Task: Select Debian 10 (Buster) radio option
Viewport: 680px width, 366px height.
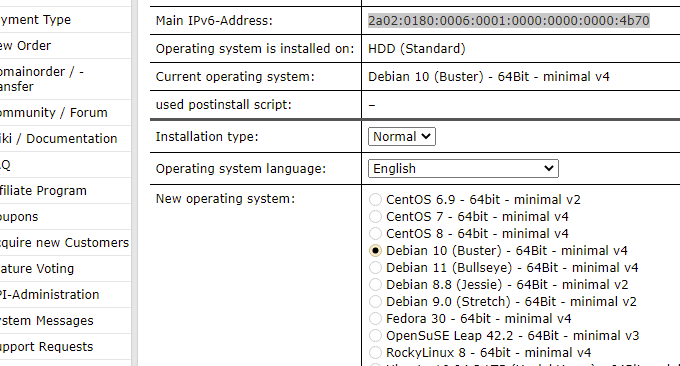Action: (375, 251)
